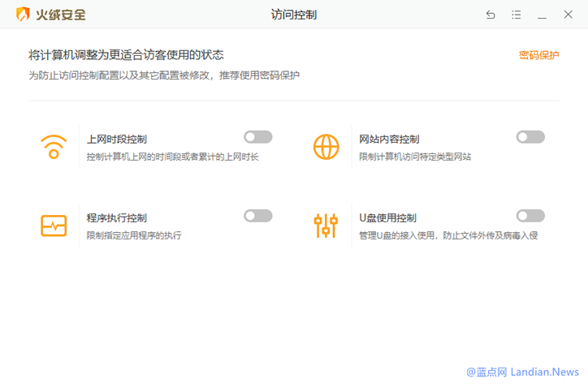This screenshot has height=387, width=588.
Task: Click the sliders icon for U盘使用控制
Action: coord(326,226)
